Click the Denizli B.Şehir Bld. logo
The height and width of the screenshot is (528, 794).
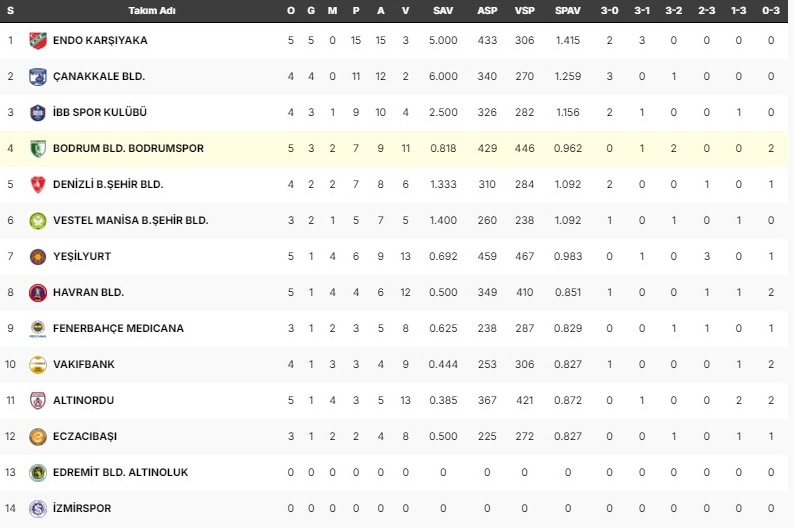38,184
